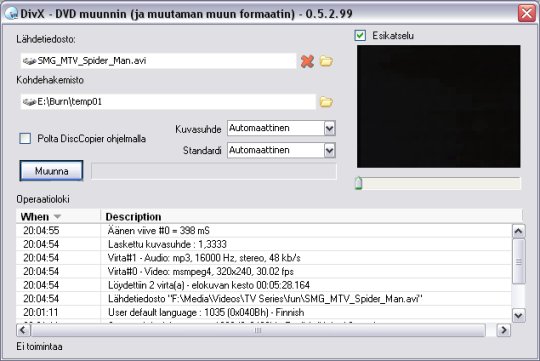Close the DivX DVD muunnin window

pos(527,13)
